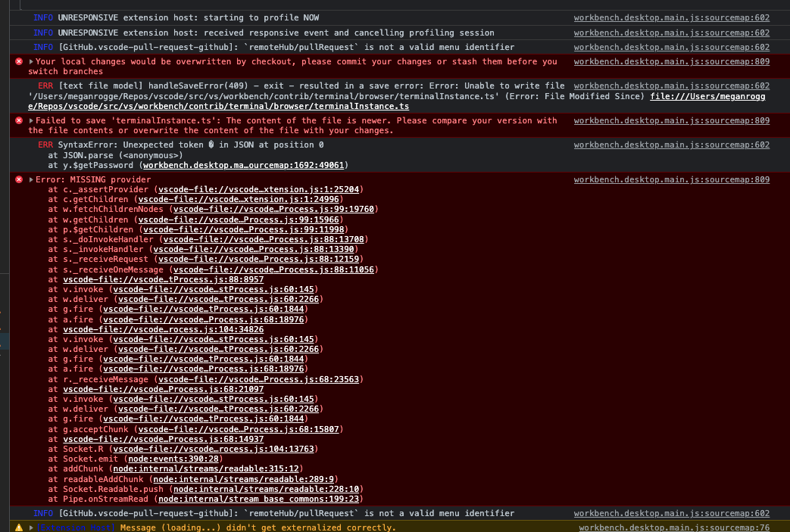
Task: Open the w.fetchChildrenNodes Process.js:99:19760 link
Action: (273, 210)
